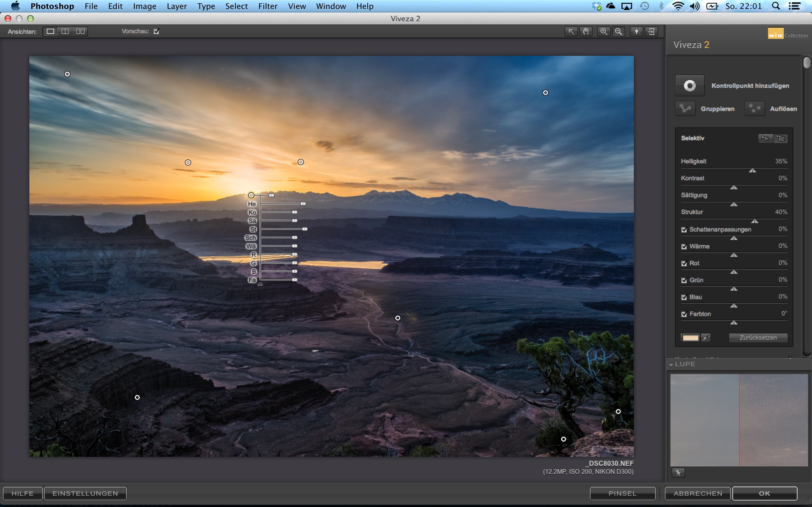
Task: Show the expanded slider list in Selektiv
Action: (x=780, y=138)
